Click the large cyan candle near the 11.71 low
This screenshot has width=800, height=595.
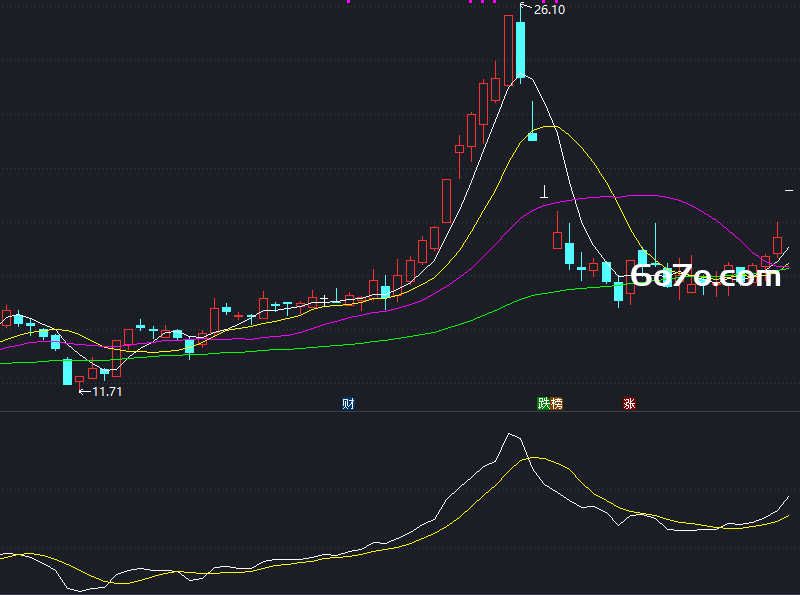pyautogui.click(x=67, y=372)
